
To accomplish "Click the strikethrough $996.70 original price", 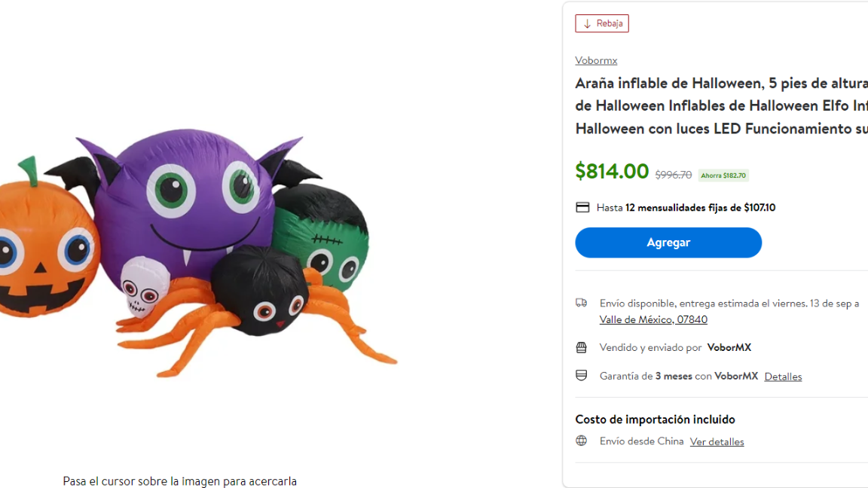I will click(x=674, y=174).
